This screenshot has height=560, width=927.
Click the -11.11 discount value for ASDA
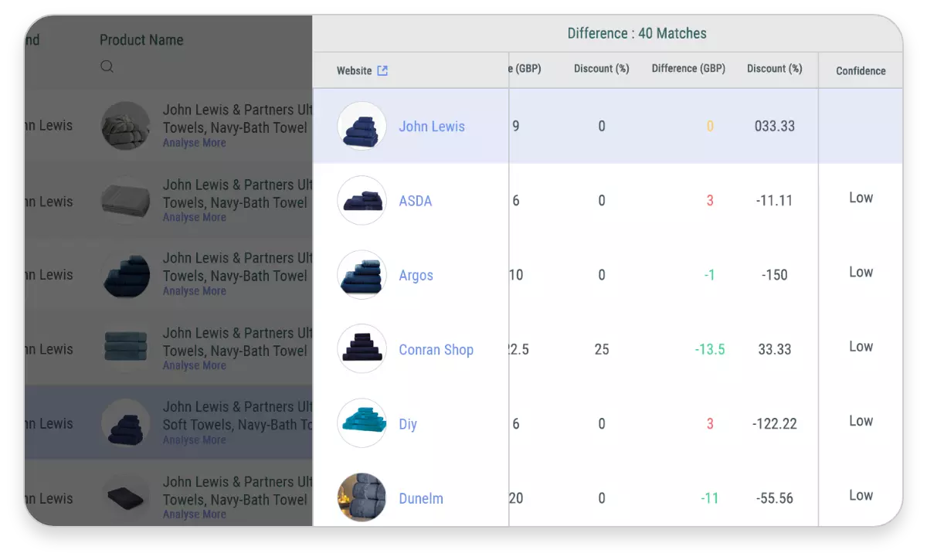[x=774, y=201]
